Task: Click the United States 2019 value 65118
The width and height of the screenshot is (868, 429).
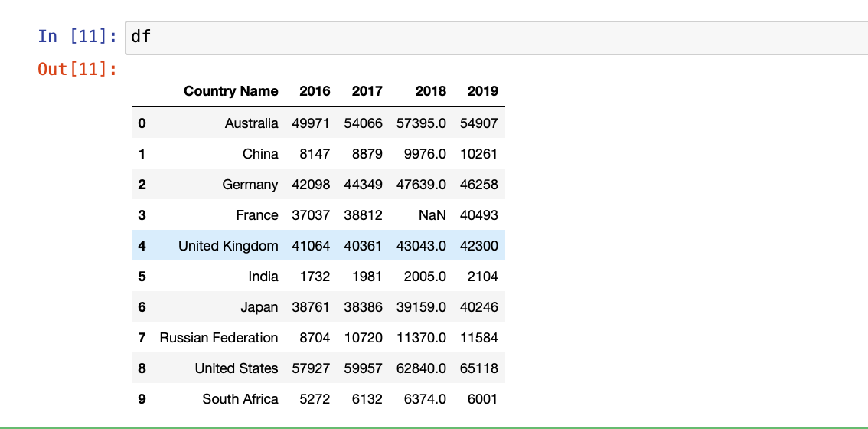Action: click(479, 368)
